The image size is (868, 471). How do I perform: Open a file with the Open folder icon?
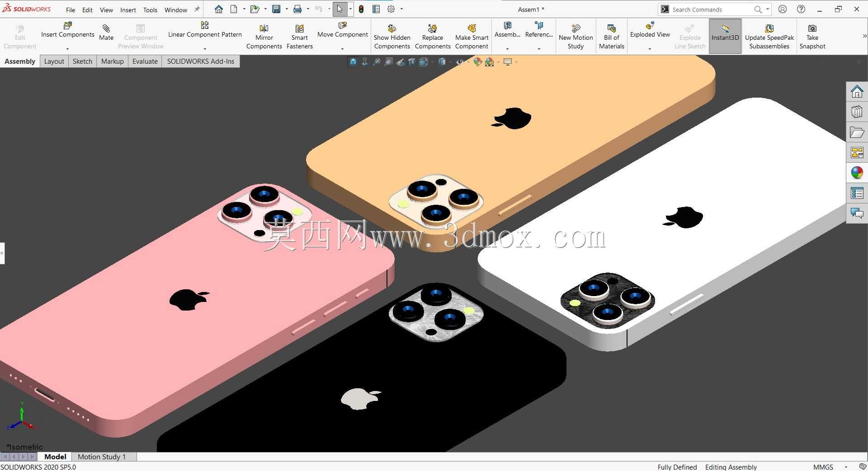[x=255, y=9]
